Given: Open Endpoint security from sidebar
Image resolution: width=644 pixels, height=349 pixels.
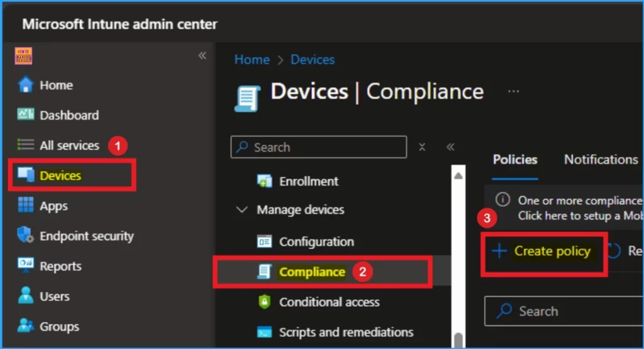Looking at the screenshot, I should pyautogui.click(x=87, y=236).
